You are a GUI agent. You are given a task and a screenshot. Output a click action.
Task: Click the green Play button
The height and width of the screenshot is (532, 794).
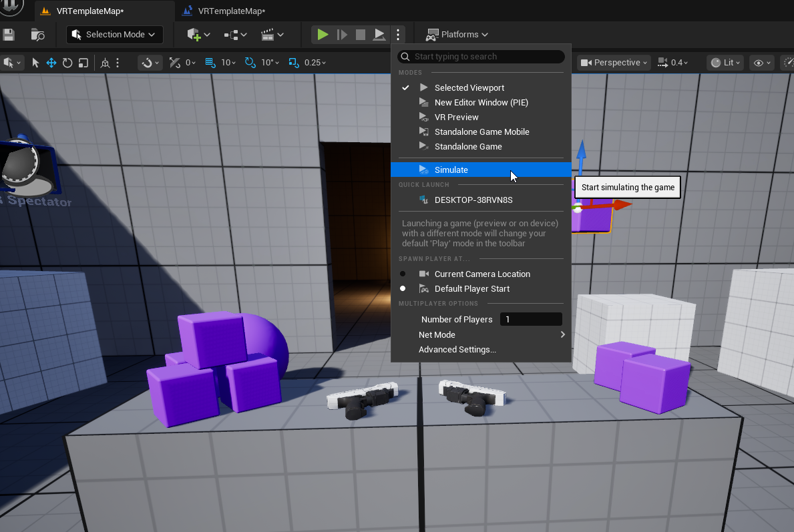pyautogui.click(x=323, y=35)
